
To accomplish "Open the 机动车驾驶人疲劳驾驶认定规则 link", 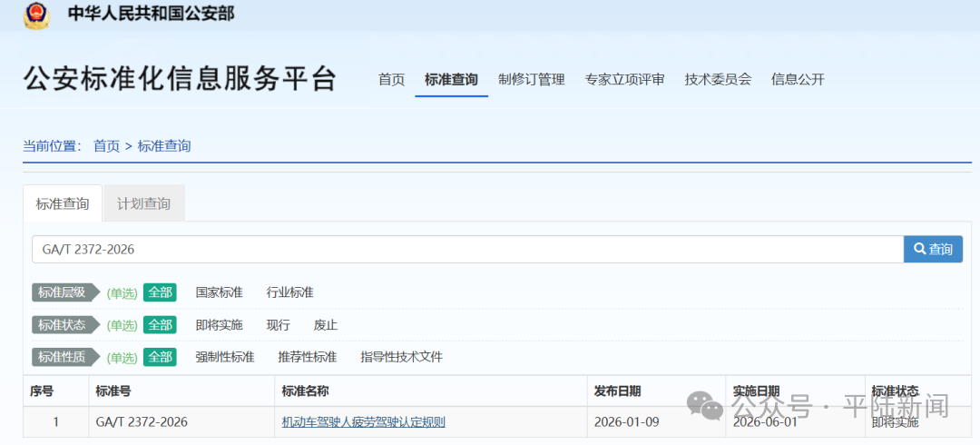I will [x=363, y=422].
